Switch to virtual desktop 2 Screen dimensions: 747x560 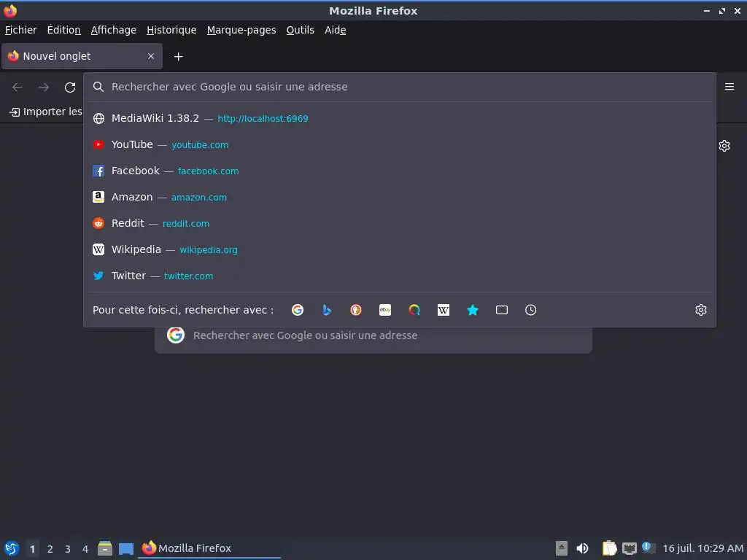pyautogui.click(x=50, y=549)
